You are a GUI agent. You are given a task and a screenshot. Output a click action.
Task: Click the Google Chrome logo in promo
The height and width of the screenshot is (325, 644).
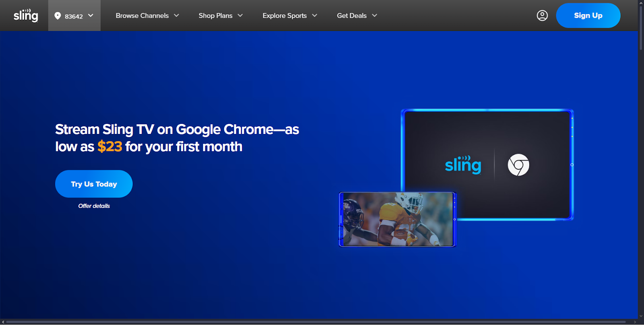point(518,165)
